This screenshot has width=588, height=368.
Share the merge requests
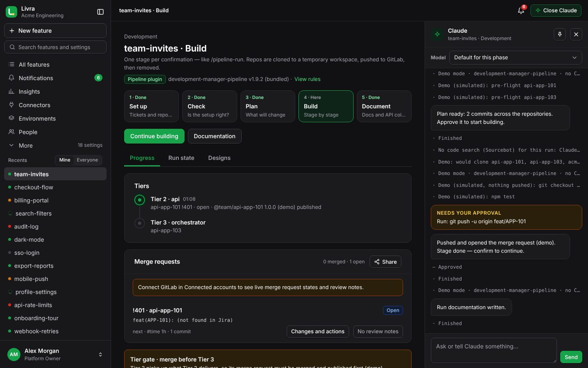[x=385, y=262]
